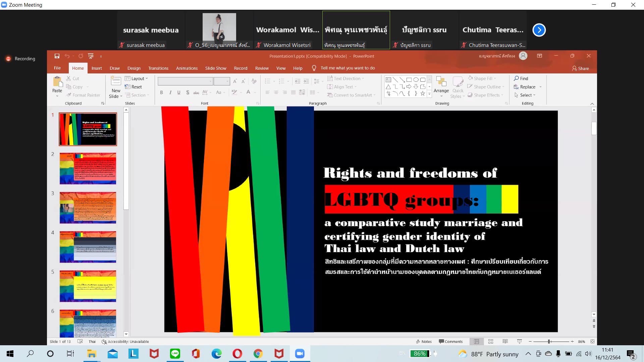The height and width of the screenshot is (362, 644).
Task: Click the zoom slider in status bar
Action: [549, 342]
